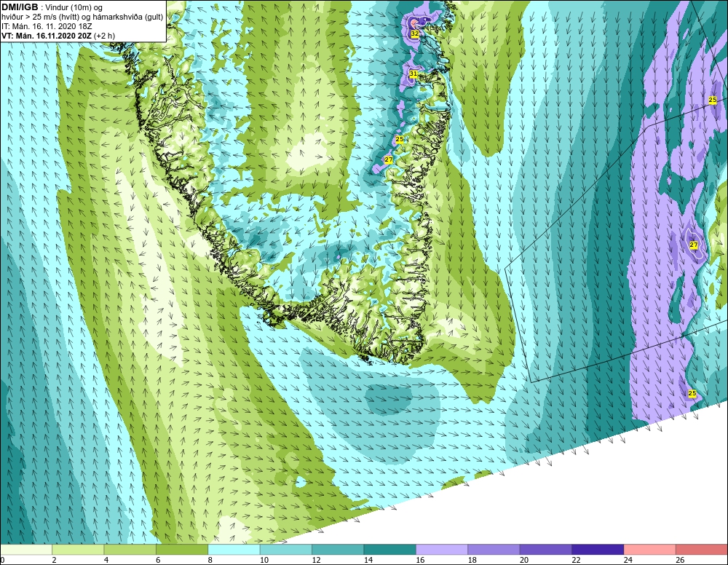Click the valid time 'VT: Mán. 16.11.2020 20Z'
Viewport: 728px width, 565px height.
(47, 36)
